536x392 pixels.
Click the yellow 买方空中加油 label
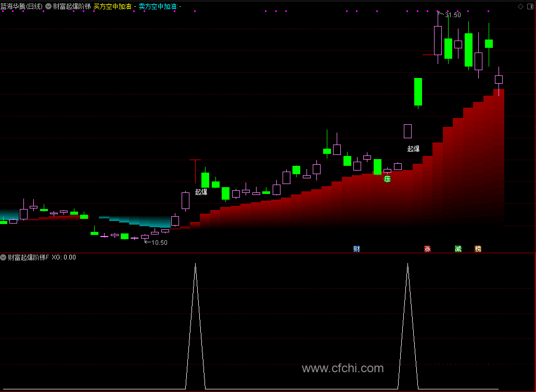pyautogui.click(x=114, y=6)
